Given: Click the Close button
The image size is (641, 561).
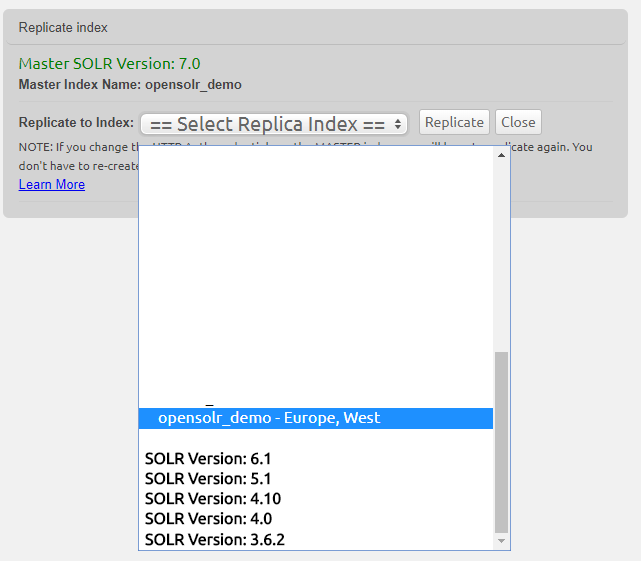Looking at the screenshot, I should [x=518, y=122].
